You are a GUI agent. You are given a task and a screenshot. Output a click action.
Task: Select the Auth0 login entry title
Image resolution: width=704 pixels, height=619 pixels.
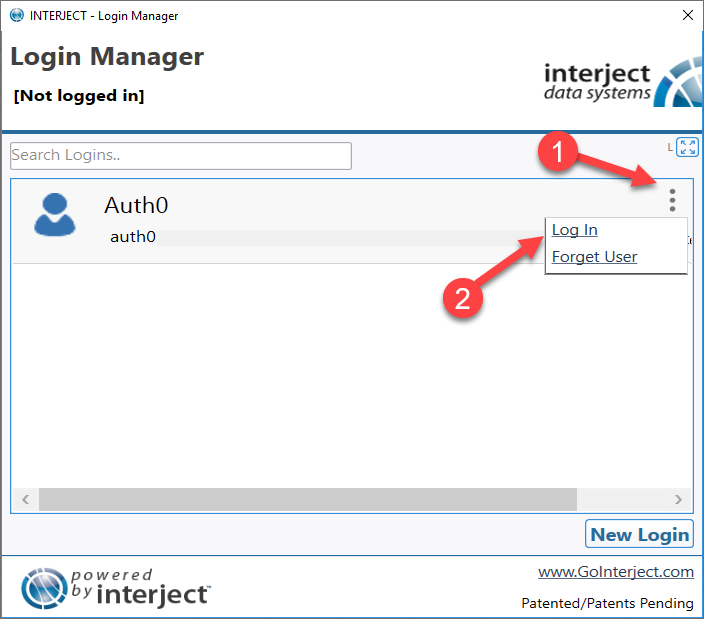click(136, 206)
